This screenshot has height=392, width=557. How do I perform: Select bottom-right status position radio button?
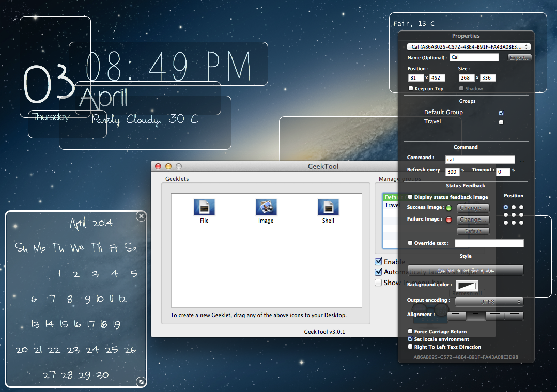tap(521, 223)
